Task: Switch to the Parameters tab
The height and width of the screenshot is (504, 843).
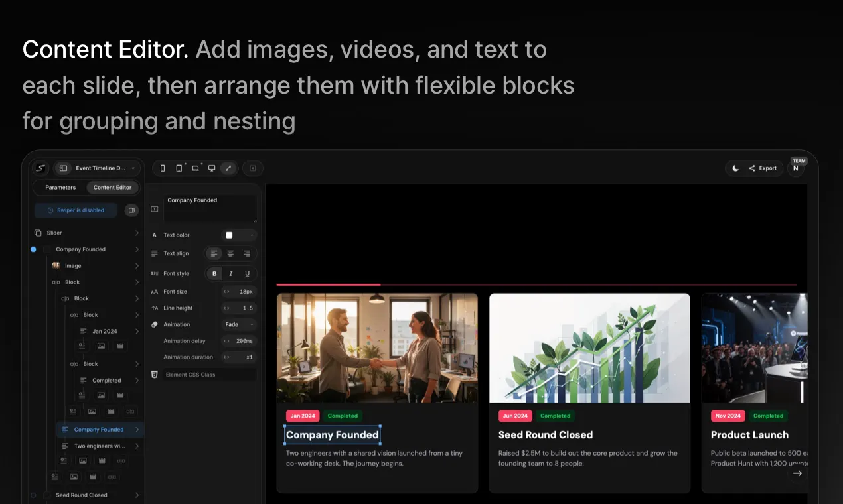Action: click(60, 188)
